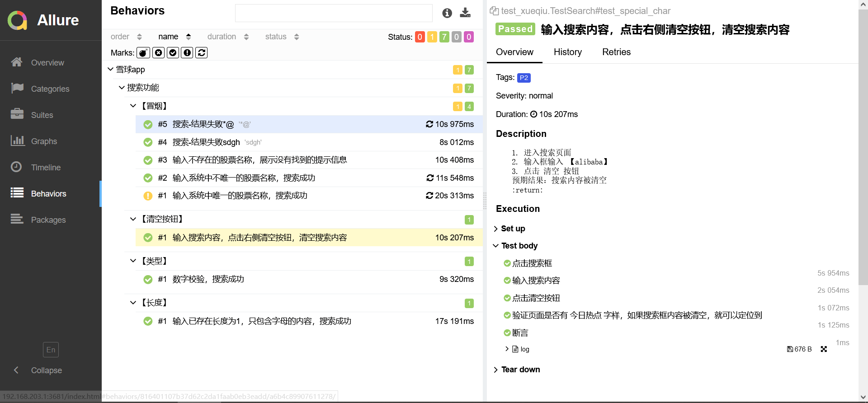This screenshot has width=868, height=403.
Task: Switch to the Retries tab
Action: pyautogui.click(x=616, y=52)
